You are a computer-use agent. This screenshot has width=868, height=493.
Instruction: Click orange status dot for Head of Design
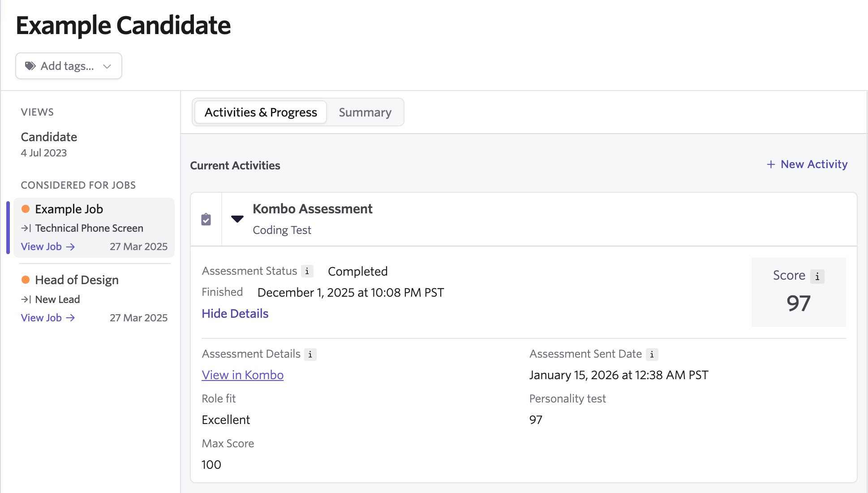[x=26, y=280]
